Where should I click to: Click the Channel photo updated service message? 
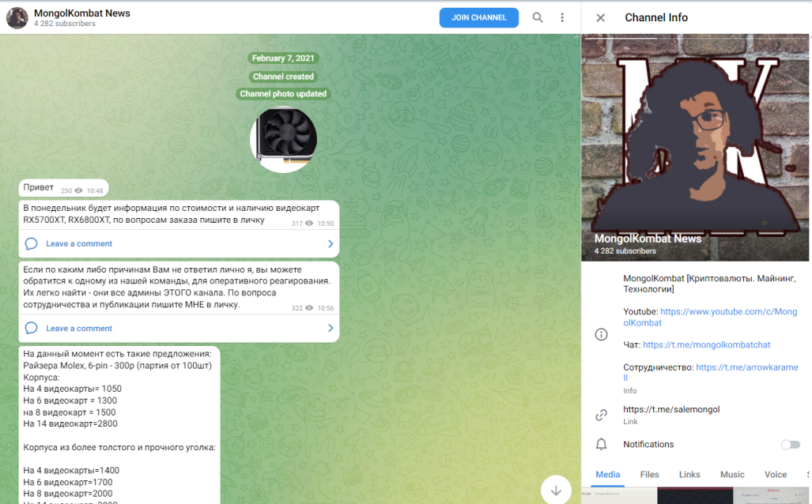tap(283, 94)
